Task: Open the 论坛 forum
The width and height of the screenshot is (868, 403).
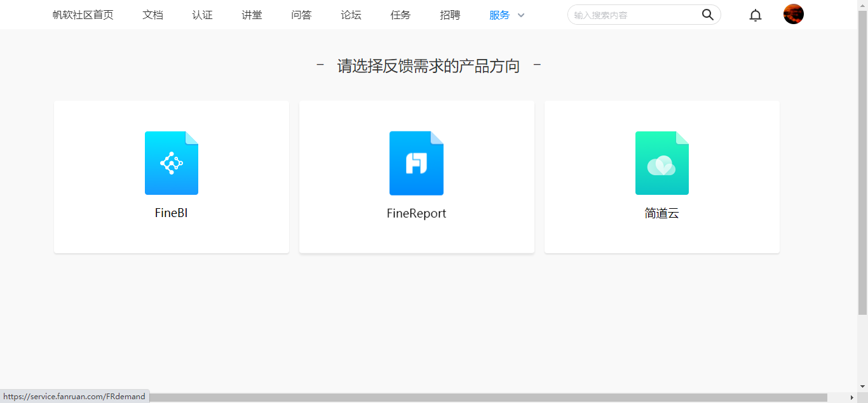Action: [x=351, y=15]
